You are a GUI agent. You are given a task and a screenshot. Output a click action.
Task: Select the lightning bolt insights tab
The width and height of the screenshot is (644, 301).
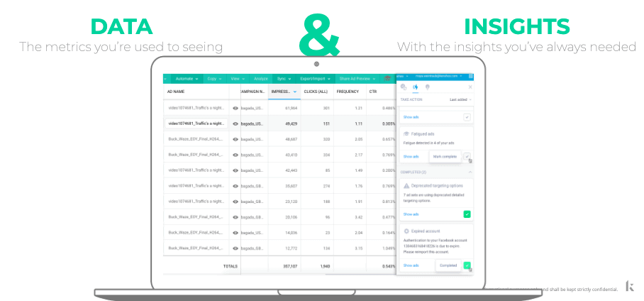pos(415,87)
